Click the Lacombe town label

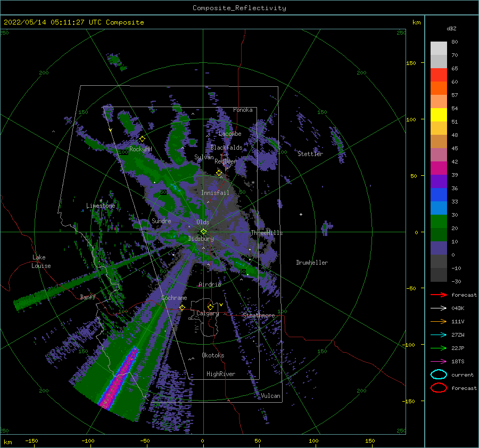click(x=230, y=134)
